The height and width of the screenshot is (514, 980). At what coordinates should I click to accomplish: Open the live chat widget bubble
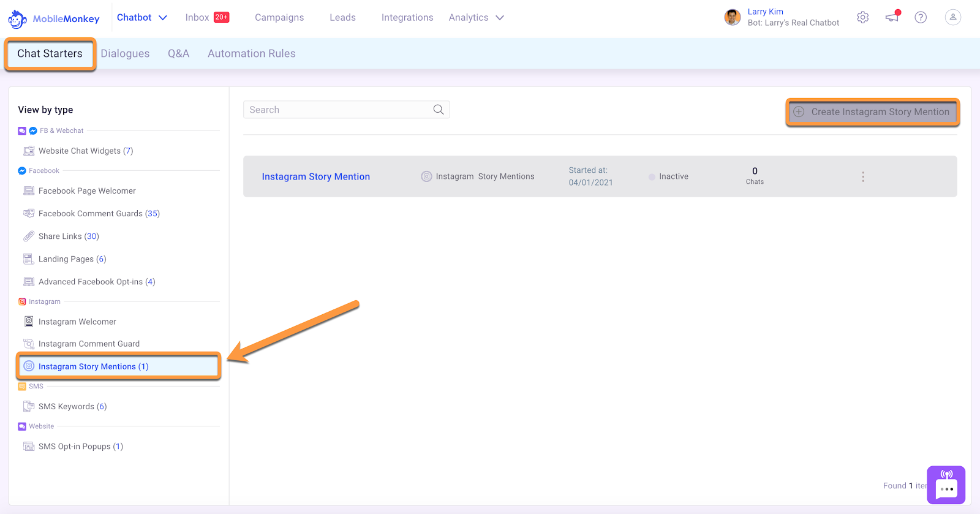tap(946, 485)
